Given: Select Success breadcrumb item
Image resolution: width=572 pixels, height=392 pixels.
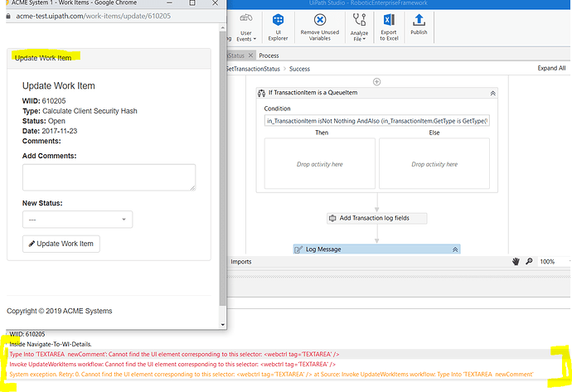Looking at the screenshot, I should coord(299,69).
